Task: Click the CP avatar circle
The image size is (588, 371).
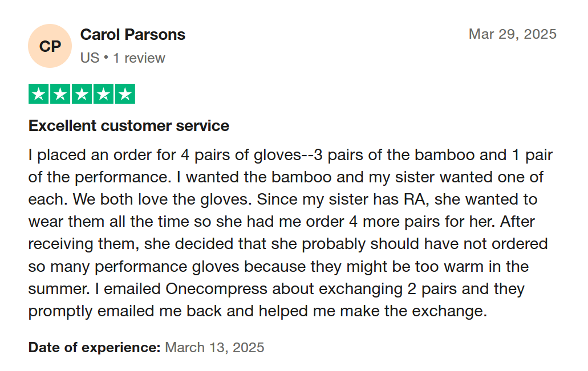Action: pyautogui.click(x=50, y=46)
